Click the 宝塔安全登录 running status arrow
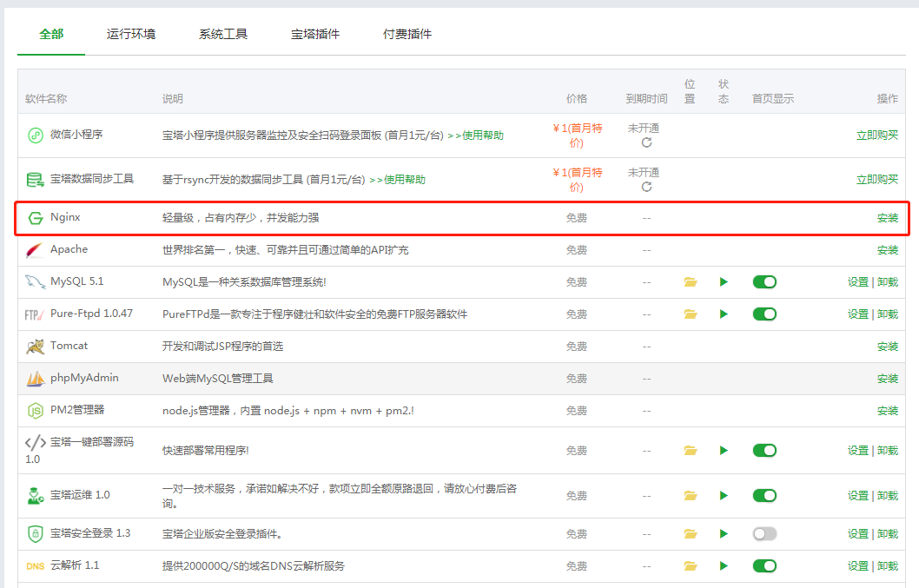The height and width of the screenshot is (588, 919). click(x=724, y=534)
